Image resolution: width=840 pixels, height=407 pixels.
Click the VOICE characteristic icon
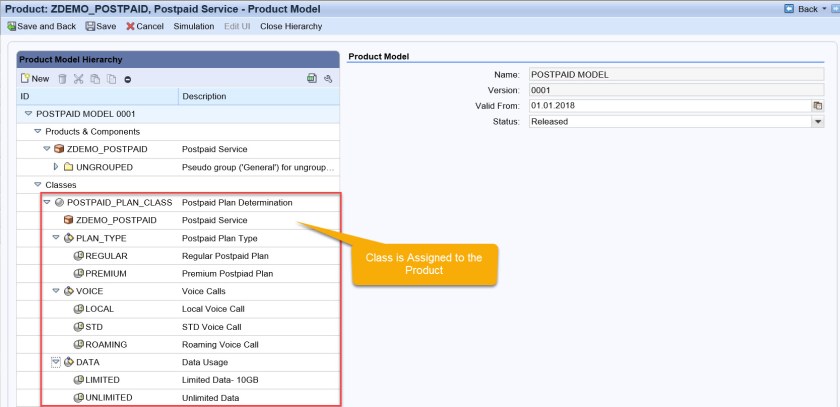tap(69, 291)
